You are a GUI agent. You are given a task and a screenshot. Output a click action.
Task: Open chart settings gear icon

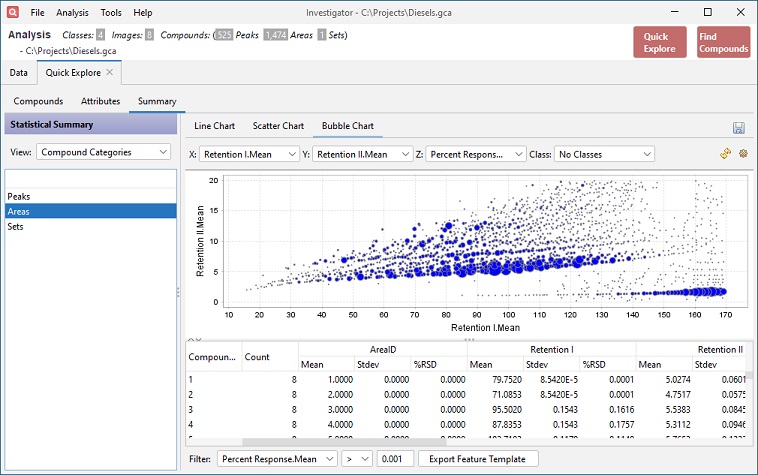743,154
